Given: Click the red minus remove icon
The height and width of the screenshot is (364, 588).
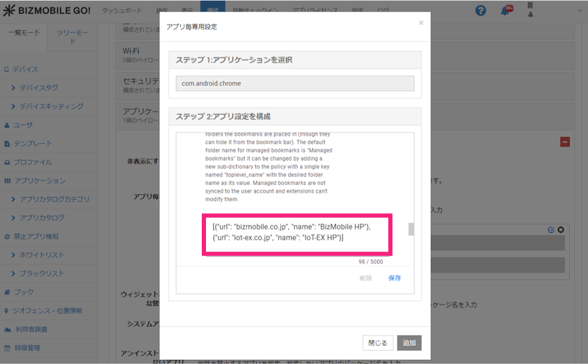Looking at the screenshot, I should tap(565, 142).
